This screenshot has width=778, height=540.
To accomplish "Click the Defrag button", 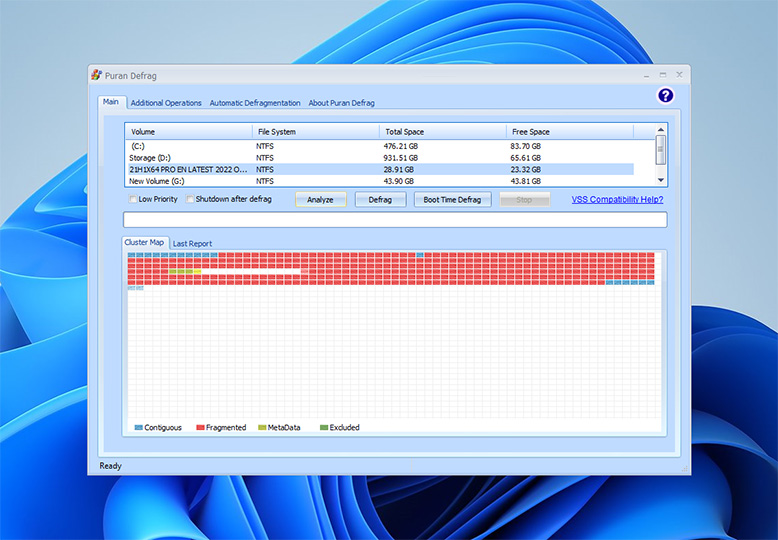I will (380, 200).
